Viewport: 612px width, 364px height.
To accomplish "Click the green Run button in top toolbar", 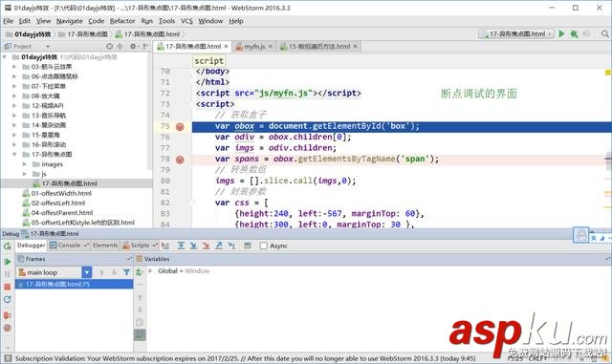I will pos(561,34).
